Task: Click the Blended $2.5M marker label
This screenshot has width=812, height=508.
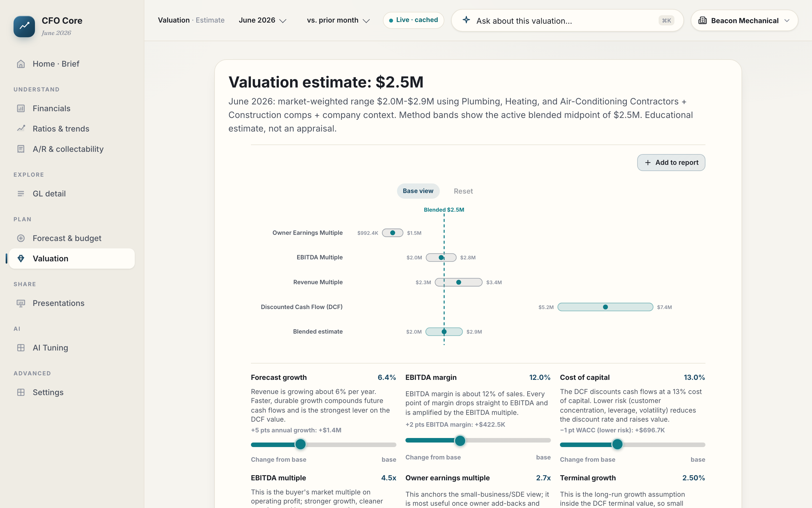Action: 444,210
